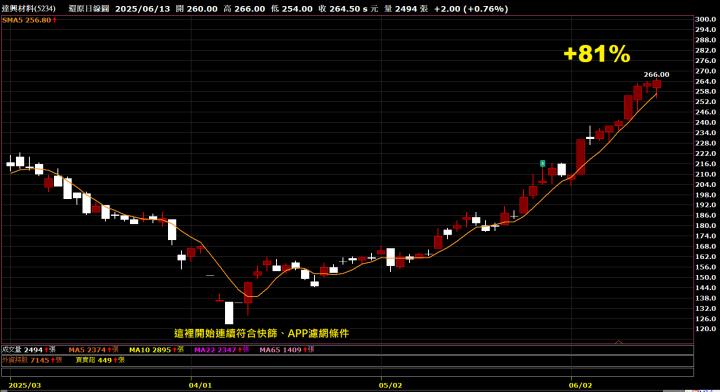Select the 買賣超 449 indicator label

tap(94, 360)
